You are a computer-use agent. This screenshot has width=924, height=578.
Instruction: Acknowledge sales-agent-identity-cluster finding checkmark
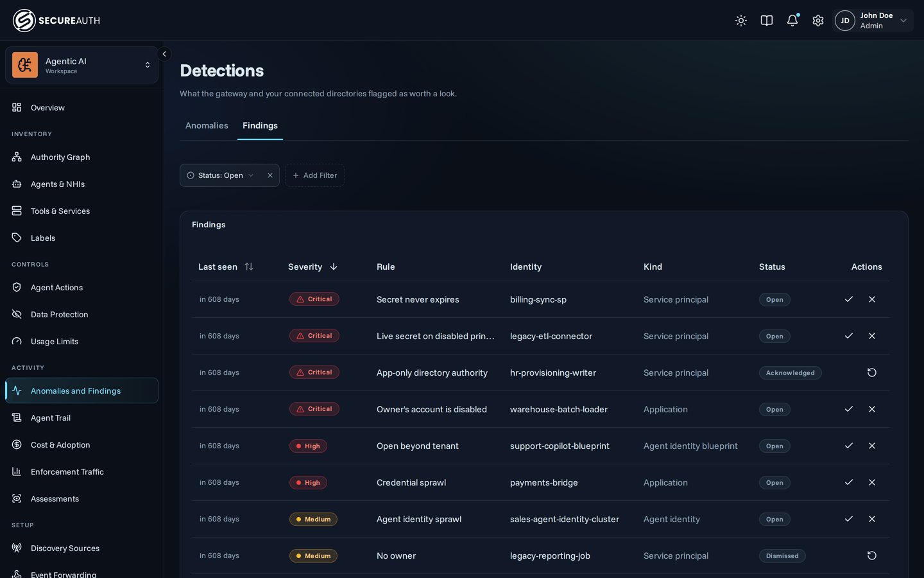pyautogui.click(x=849, y=519)
